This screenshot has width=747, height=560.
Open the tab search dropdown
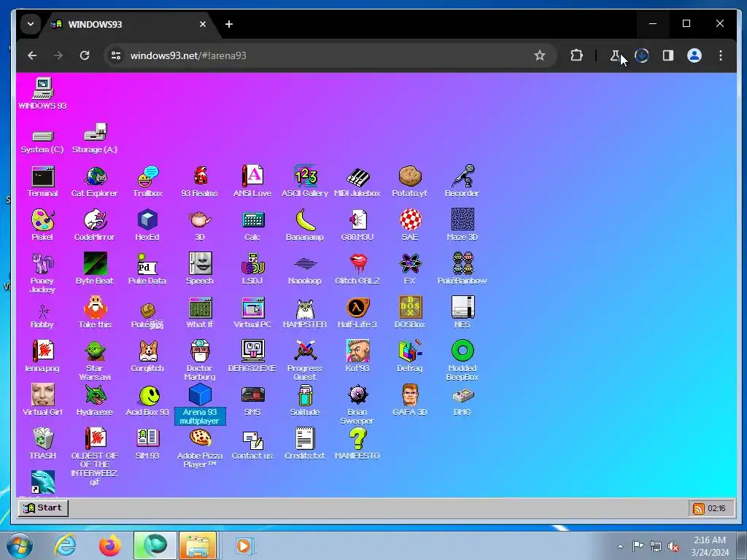tap(31, 24)
